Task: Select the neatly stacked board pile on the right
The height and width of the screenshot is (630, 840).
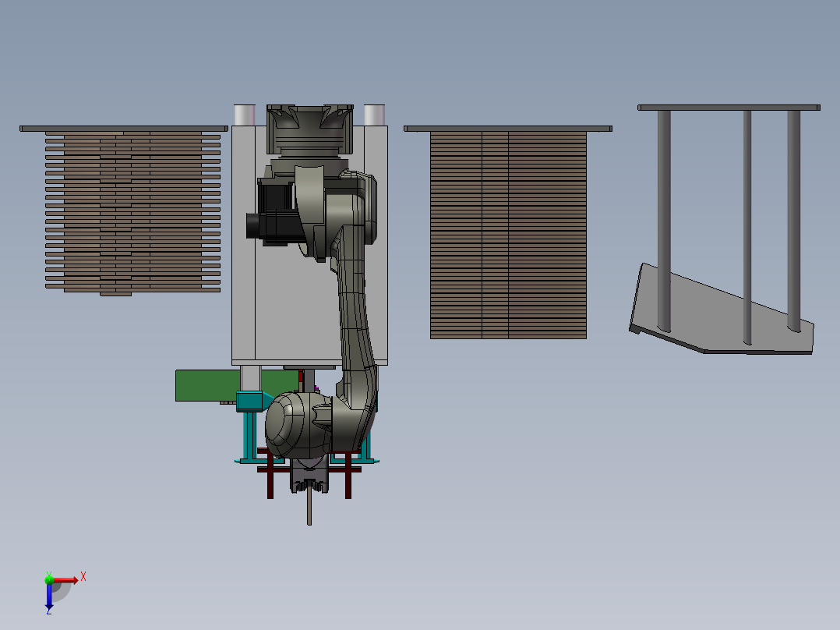Action: click(508, 235)
